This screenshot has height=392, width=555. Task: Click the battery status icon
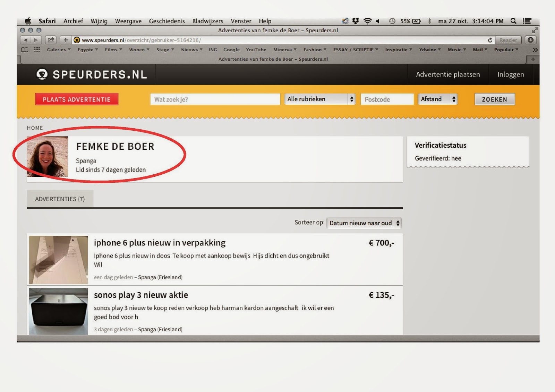[x=416, y=21]
